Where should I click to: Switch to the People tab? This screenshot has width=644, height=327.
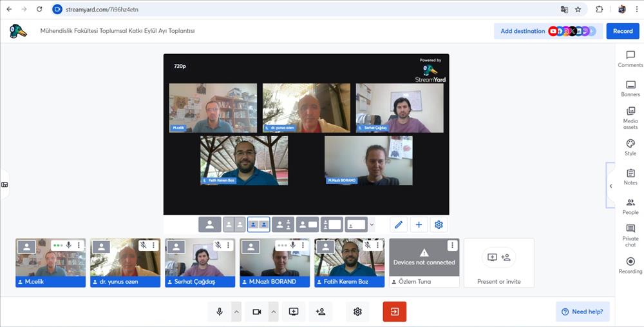coord(630,206)
